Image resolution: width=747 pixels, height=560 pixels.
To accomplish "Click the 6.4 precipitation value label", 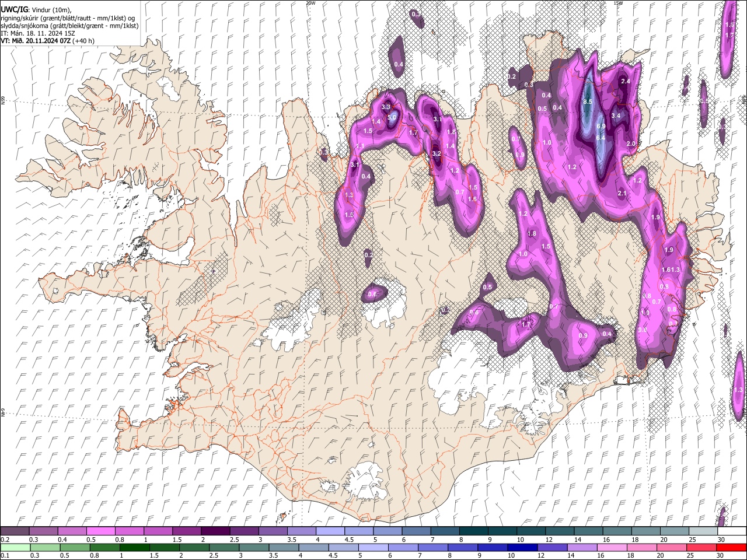I will coord(601,137).
